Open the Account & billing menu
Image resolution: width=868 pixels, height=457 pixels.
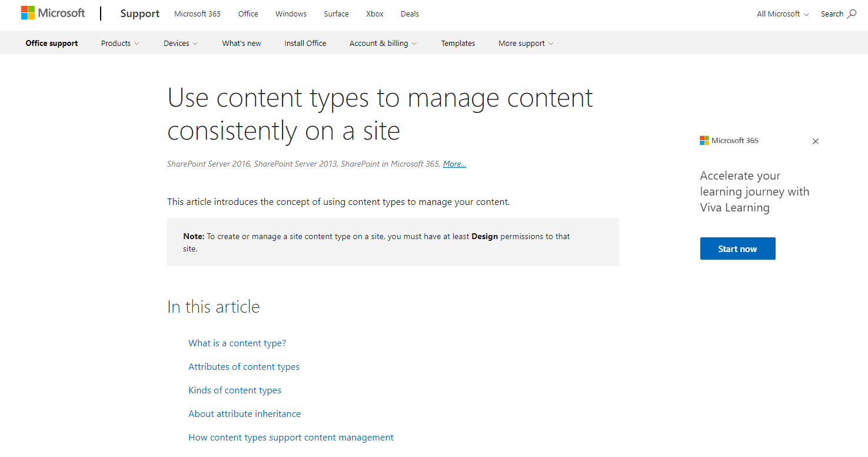point(383,42)
